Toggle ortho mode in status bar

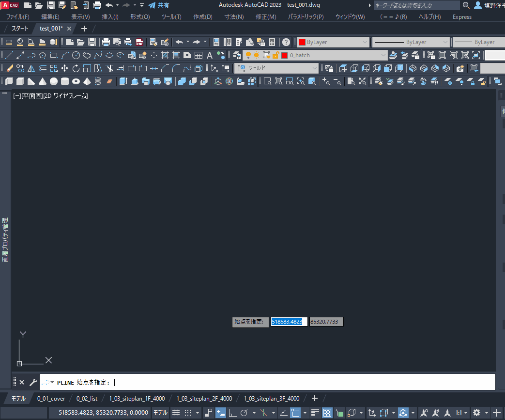(232, 413)
